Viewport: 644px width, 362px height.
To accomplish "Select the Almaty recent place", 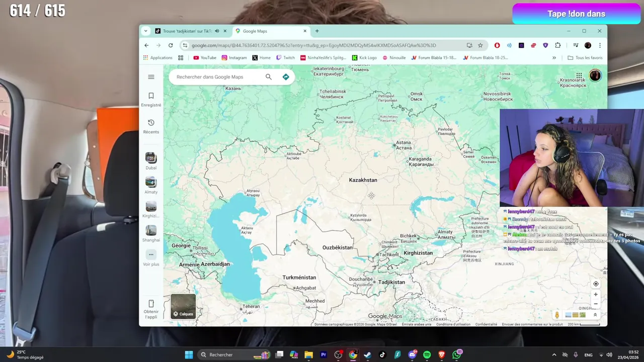I will (151, 186).
